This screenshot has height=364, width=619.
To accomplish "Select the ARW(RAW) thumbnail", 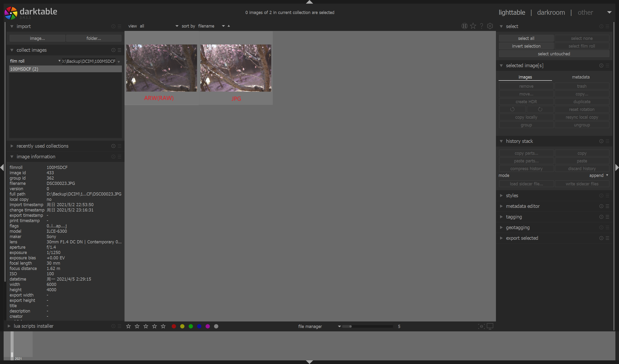I will click(161, 68).
